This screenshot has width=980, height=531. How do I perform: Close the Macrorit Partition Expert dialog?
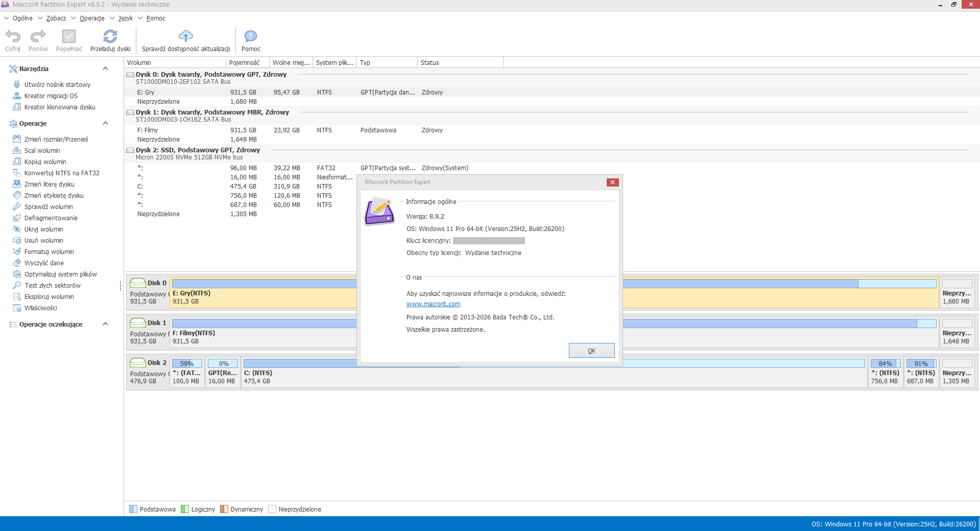(x=612, y=182)
